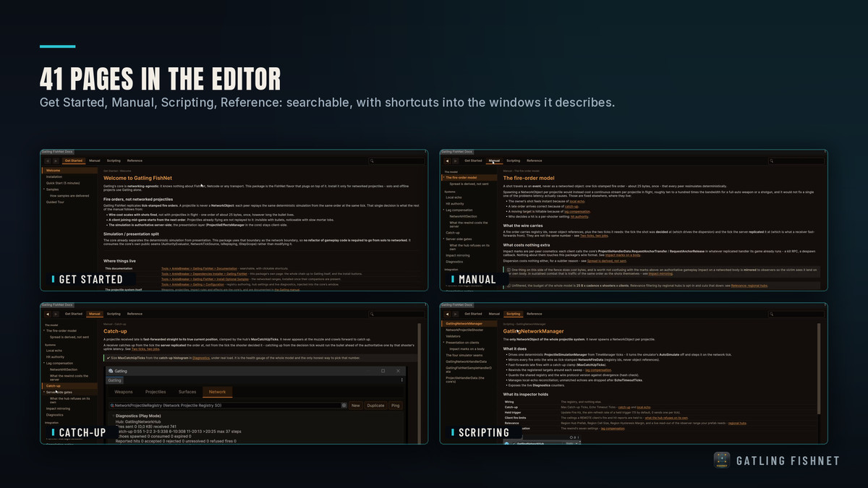
Task: Navigate back in the Catch-up docs panel
Action: click(x=48, y=314)
